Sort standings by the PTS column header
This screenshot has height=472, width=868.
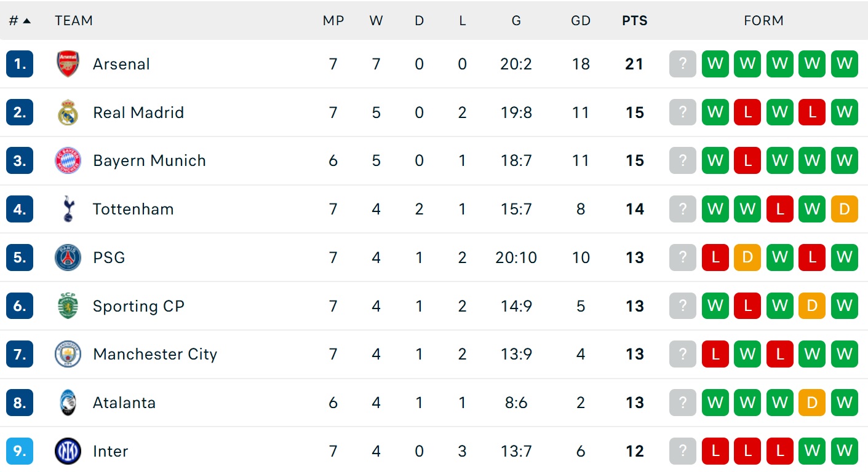click(635, 21)
